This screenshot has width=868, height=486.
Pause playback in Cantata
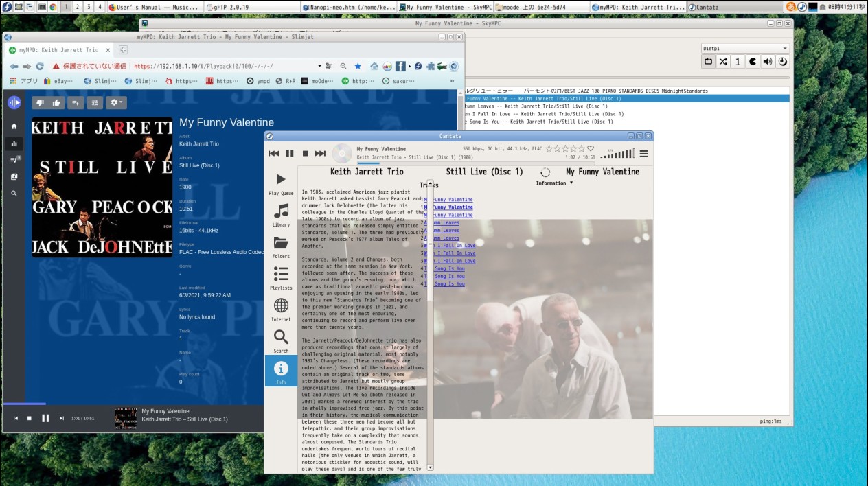(290, 154)
